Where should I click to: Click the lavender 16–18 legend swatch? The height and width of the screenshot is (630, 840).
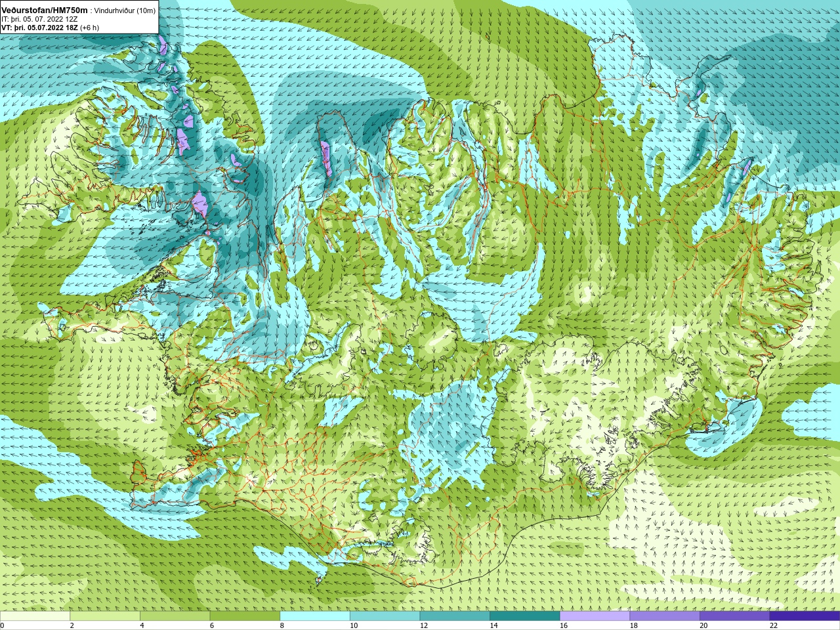(595, 616)
